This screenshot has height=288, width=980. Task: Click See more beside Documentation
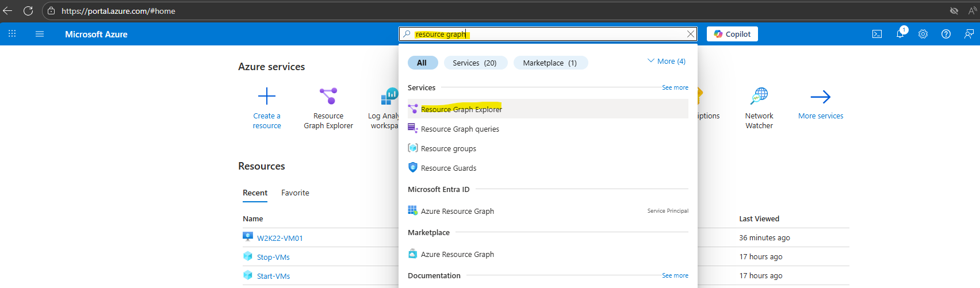[x=675, y=275]
